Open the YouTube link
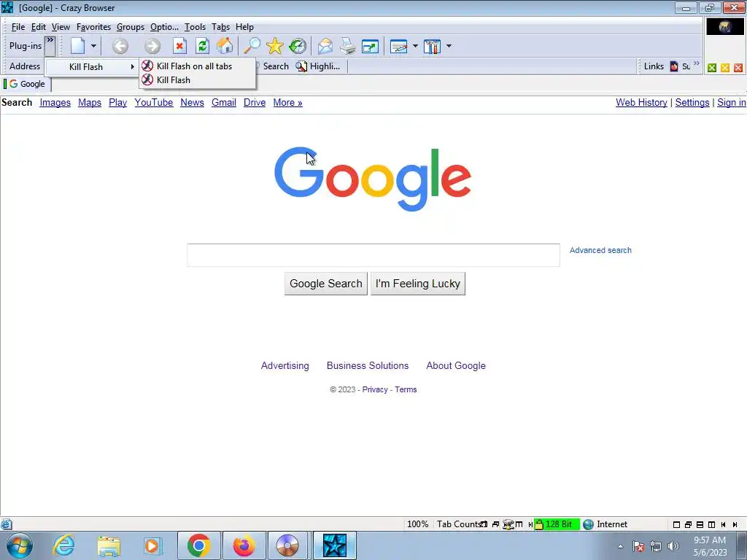 click(154, 102)
